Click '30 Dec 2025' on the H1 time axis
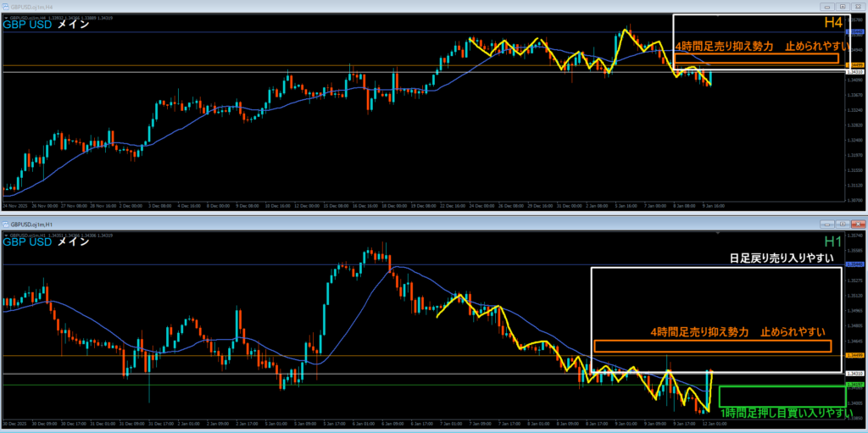The image size is (868, 433). [14, 422]
